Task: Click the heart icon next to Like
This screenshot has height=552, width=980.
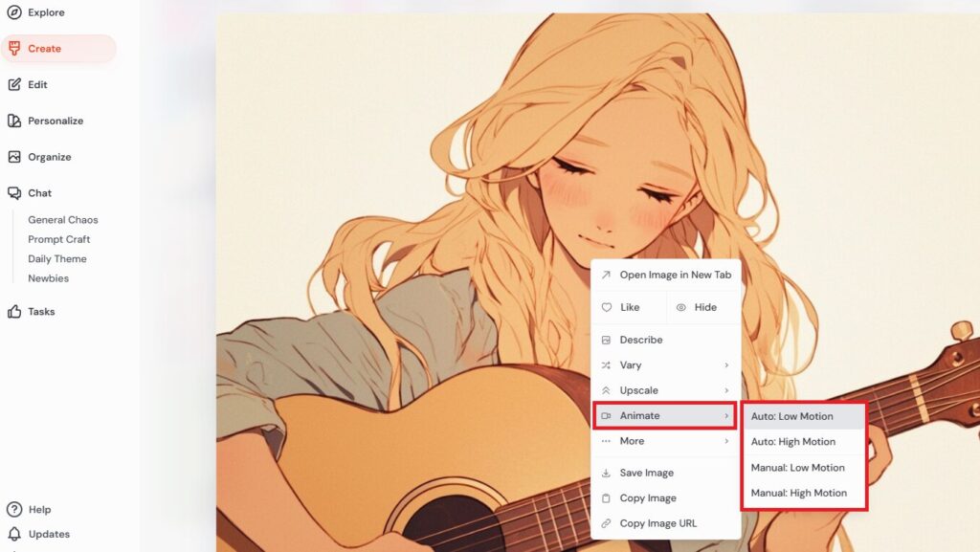Action: coord(606,307)
